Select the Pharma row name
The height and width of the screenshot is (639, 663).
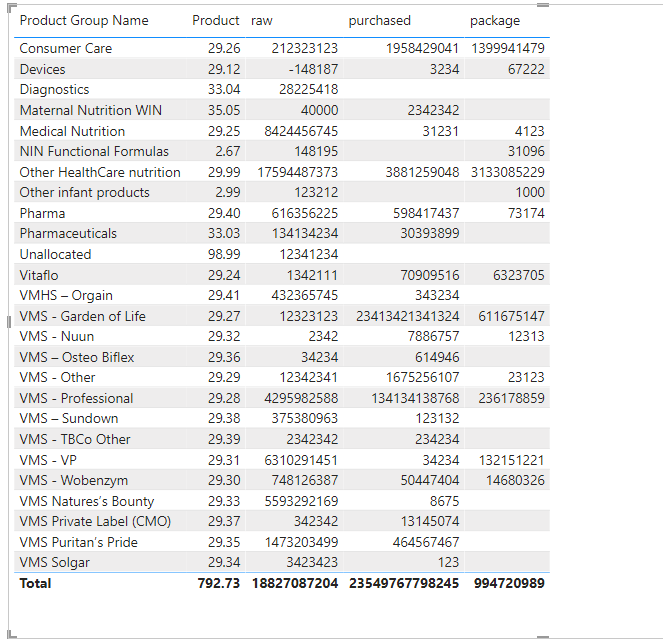pos(42,213)
